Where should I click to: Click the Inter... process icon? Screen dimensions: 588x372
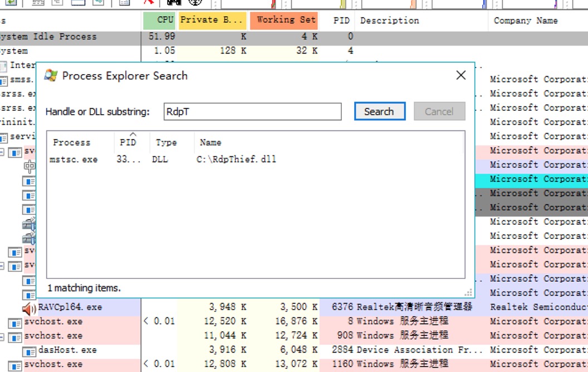point(3,67)
